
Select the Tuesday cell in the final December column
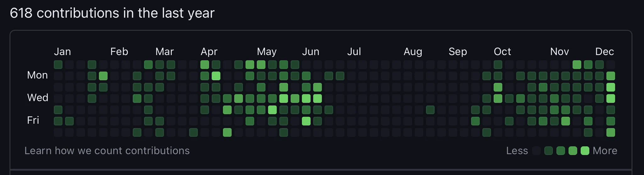click(x=611, y=87)
